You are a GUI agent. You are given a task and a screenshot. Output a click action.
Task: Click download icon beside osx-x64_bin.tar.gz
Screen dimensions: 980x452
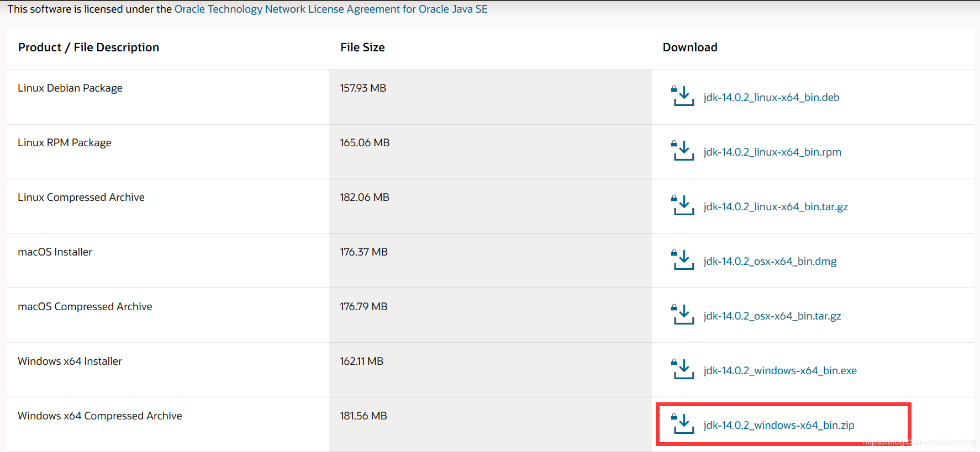pyautogui.click(x=682, y=315)
